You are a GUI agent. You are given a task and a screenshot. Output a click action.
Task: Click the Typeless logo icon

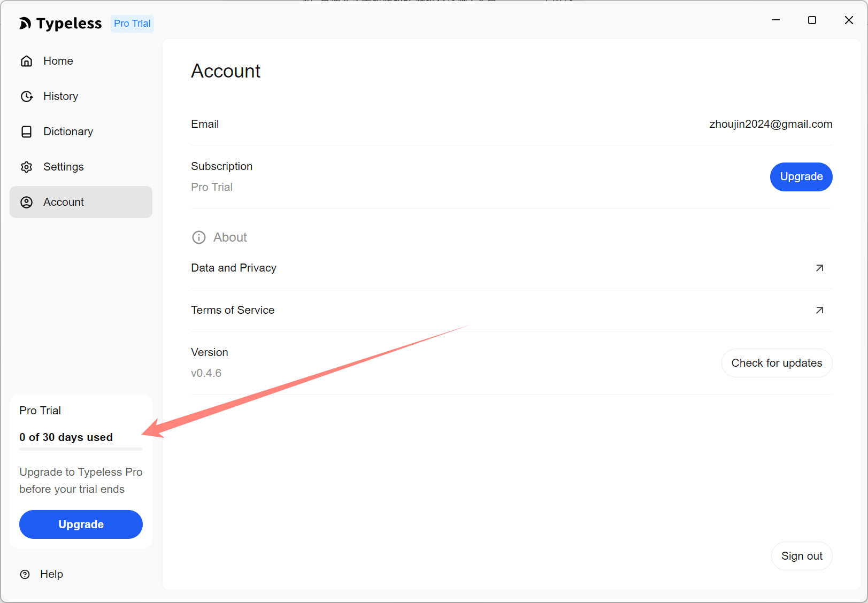(25, 24)
